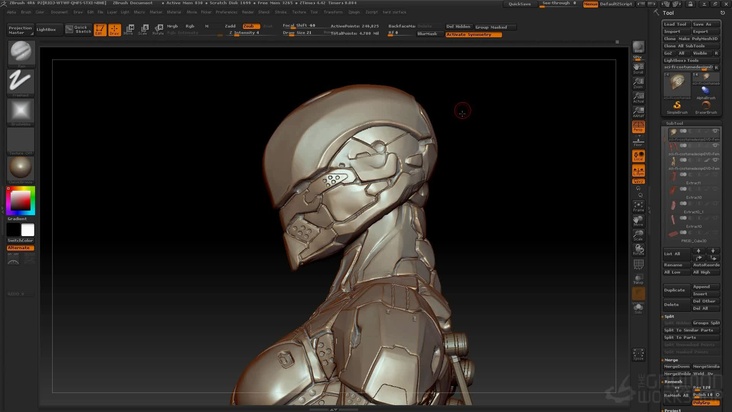Open the Freehand stroke type picker
The image size is (732, 412).
(x=21, y=82)
